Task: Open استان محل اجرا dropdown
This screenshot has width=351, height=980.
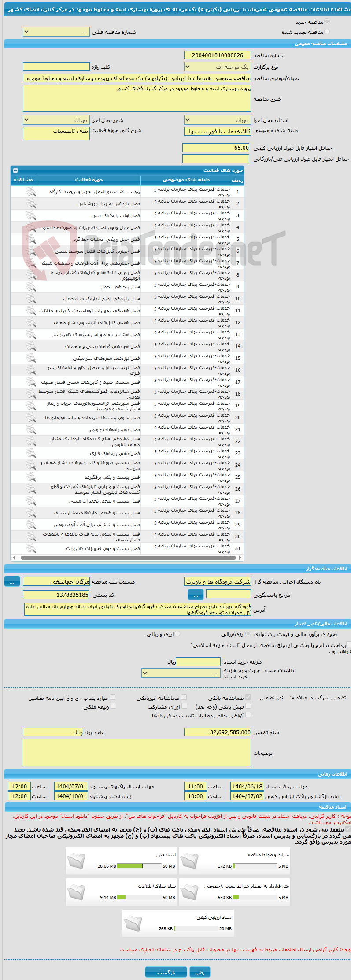Action: (218, 120)
